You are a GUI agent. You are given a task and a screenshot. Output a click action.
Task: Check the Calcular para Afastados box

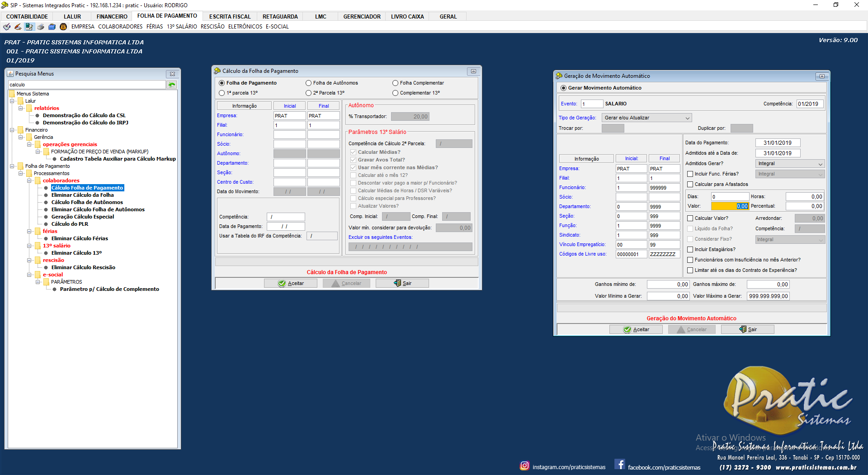point(690,185)
